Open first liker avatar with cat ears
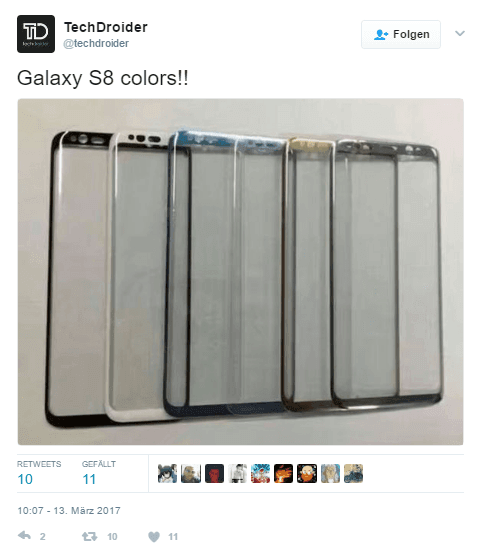 pyautogui.click(x=167, y=473)
